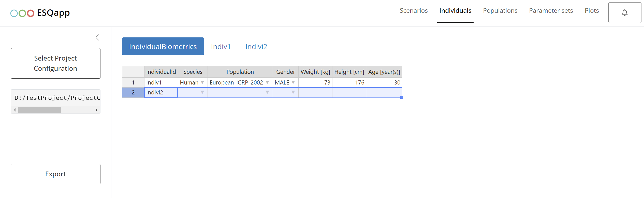644x198 pixels.
Task: Click the ESQapp logo
Action: 40,13
